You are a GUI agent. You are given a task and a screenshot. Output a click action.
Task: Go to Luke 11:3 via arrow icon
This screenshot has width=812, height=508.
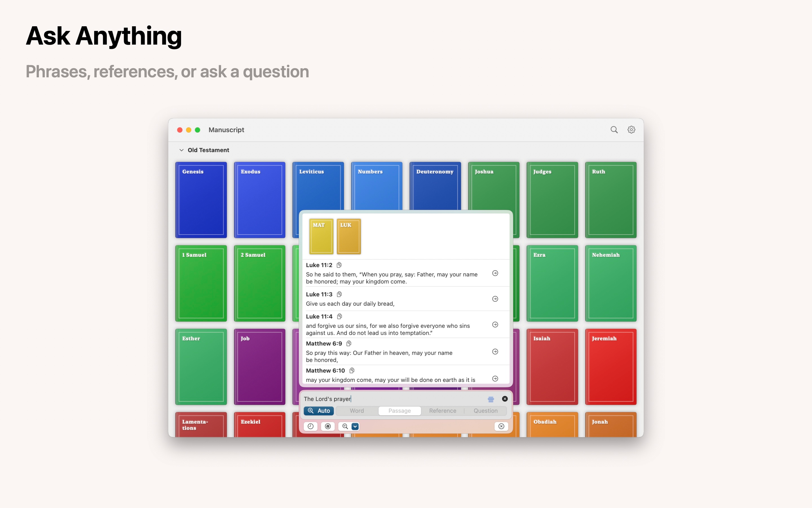(x=495, y=299)
